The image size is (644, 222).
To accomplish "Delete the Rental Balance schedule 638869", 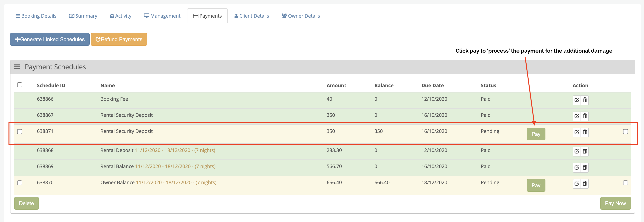I will tap(584, 167).
